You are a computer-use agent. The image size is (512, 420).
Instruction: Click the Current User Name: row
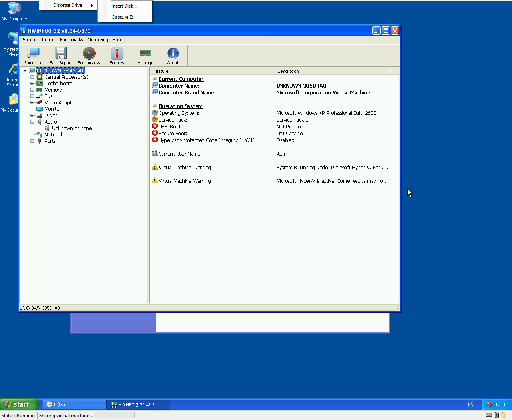tap(275, 154)
